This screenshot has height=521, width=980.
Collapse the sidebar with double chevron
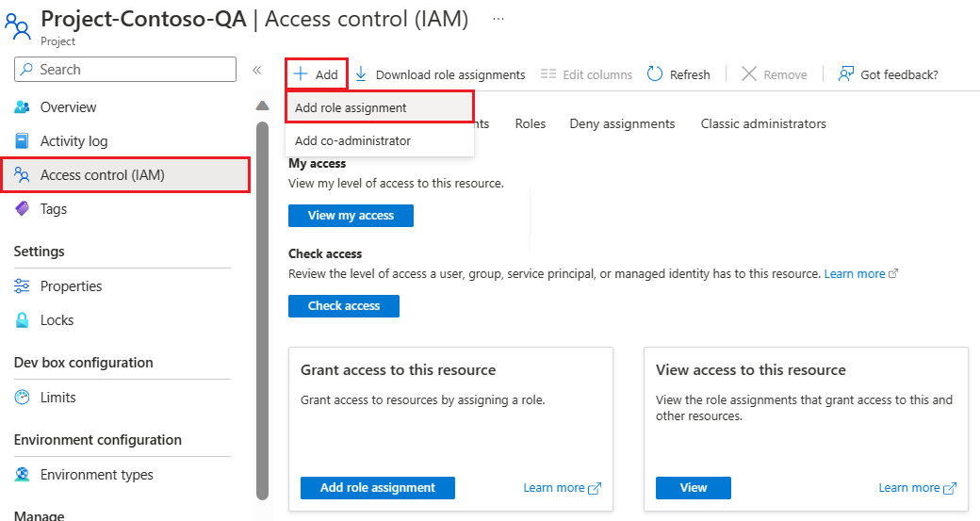click(257, 70)
